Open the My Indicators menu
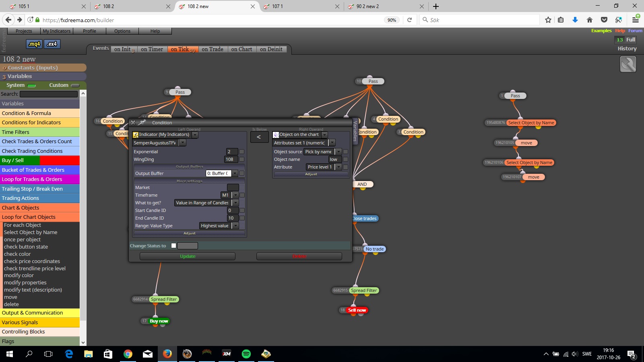The height and width of the screenshot is (362, 644). [56, 31]
